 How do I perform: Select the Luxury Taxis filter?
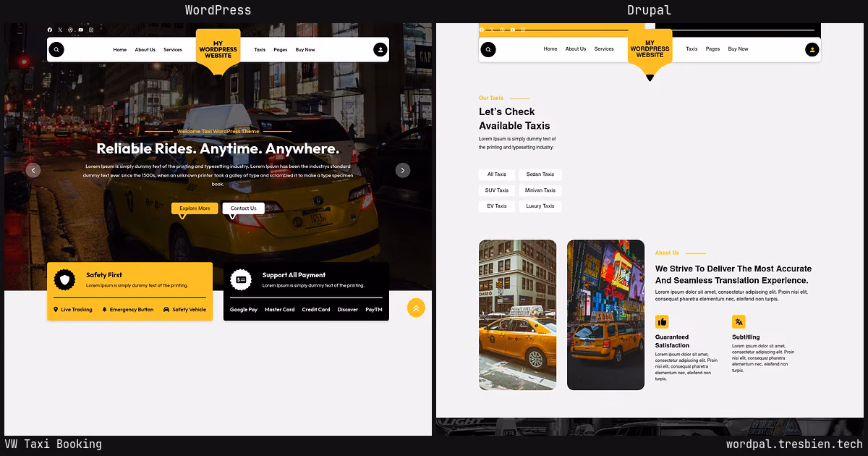pos(540,206)
